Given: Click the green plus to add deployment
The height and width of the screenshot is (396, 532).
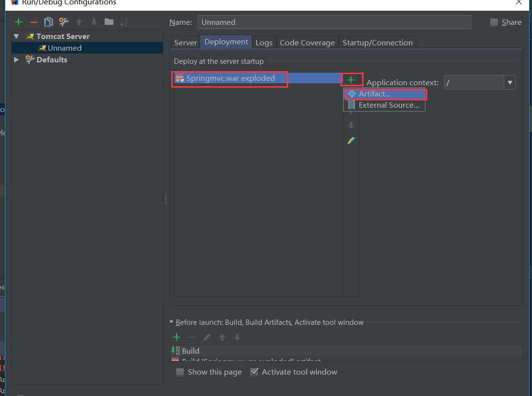Looking at the screenshot, I should click(x=351, y=80).
